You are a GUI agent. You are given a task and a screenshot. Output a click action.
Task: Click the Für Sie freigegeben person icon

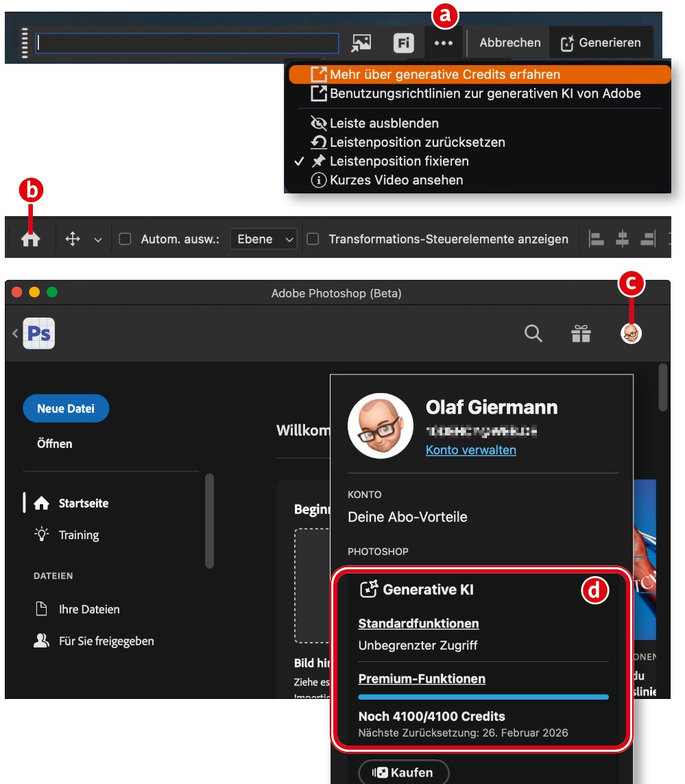42,641
